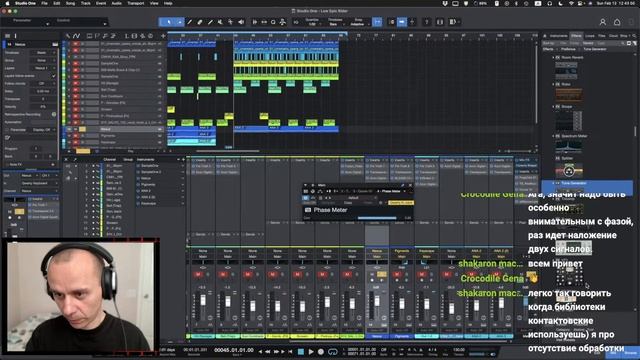Open the Track menu

coord(86,3)
